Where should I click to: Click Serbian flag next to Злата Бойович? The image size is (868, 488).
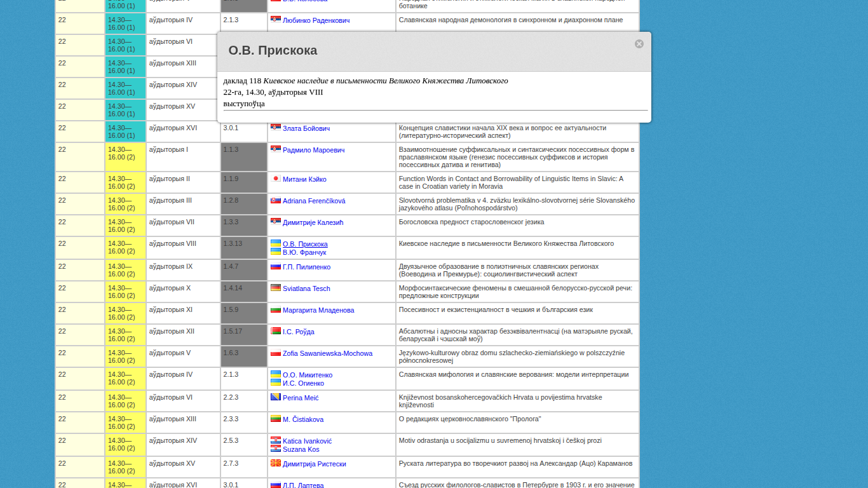click(x=276, y=128)
